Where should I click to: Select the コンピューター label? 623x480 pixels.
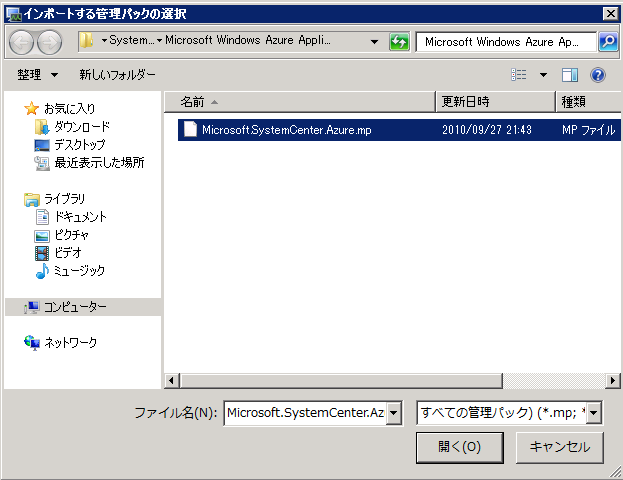click(75, 307)
